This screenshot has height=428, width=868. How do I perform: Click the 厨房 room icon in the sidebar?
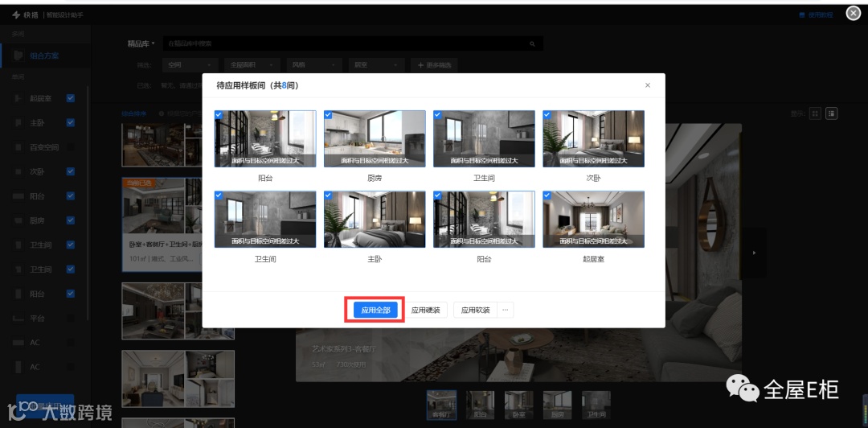[18, 220]
